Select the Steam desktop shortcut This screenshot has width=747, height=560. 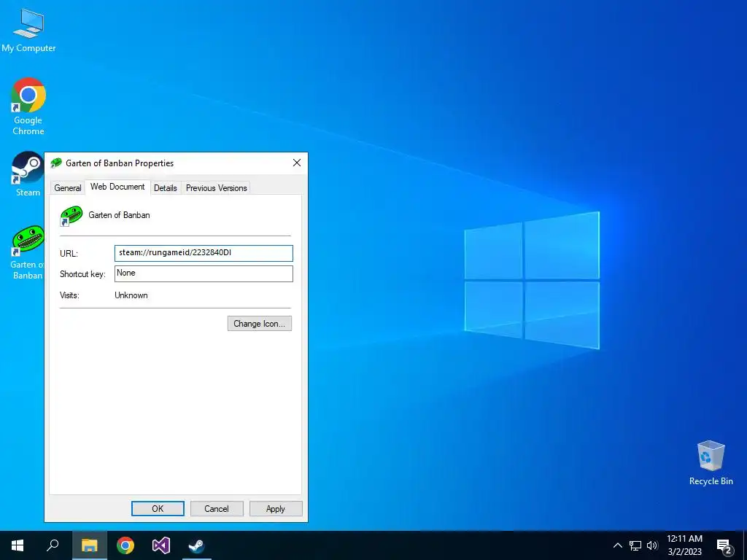pos(28,174)
